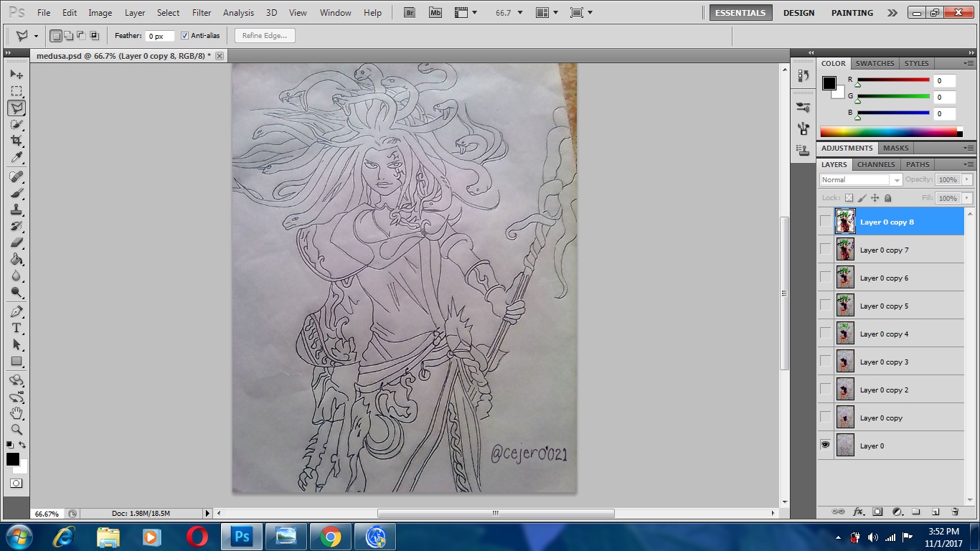Select the Paint Bucket tool
This screenshot has height=551, width=980.
(x=17, y=259)
